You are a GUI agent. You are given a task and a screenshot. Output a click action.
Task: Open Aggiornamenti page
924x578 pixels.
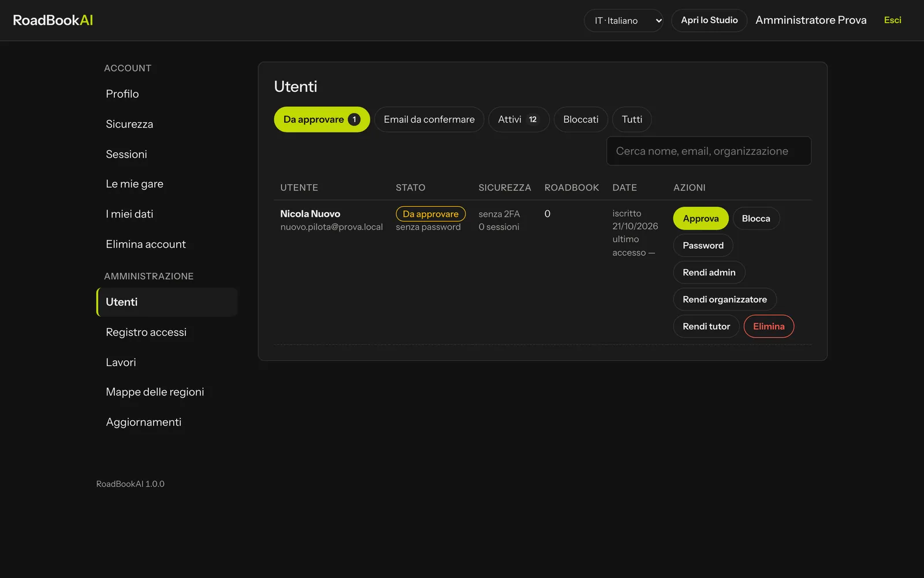click(167, 422)
